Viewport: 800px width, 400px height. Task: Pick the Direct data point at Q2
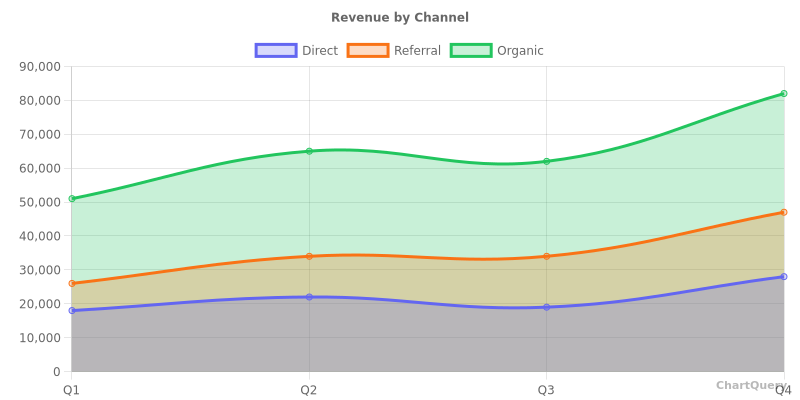[x=309, y=297]
